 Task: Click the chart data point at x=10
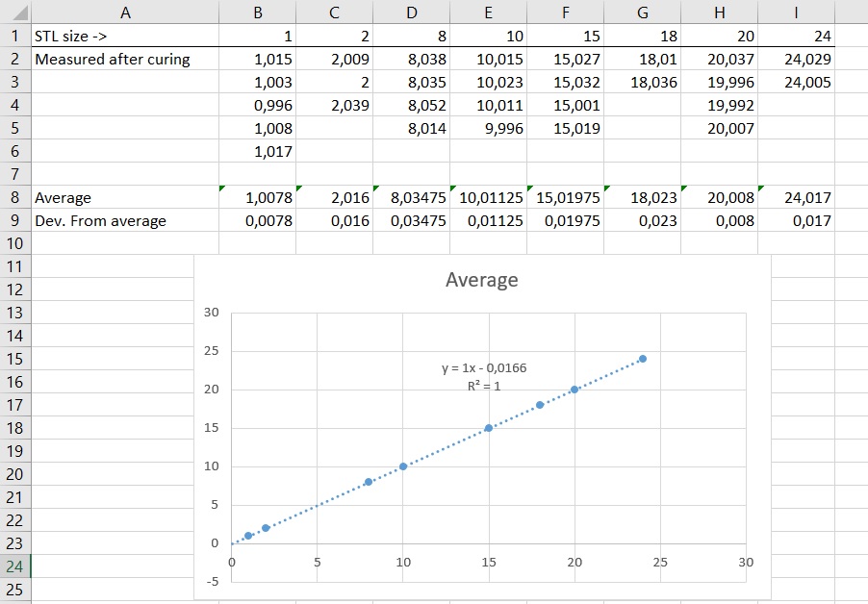point(403,466)
